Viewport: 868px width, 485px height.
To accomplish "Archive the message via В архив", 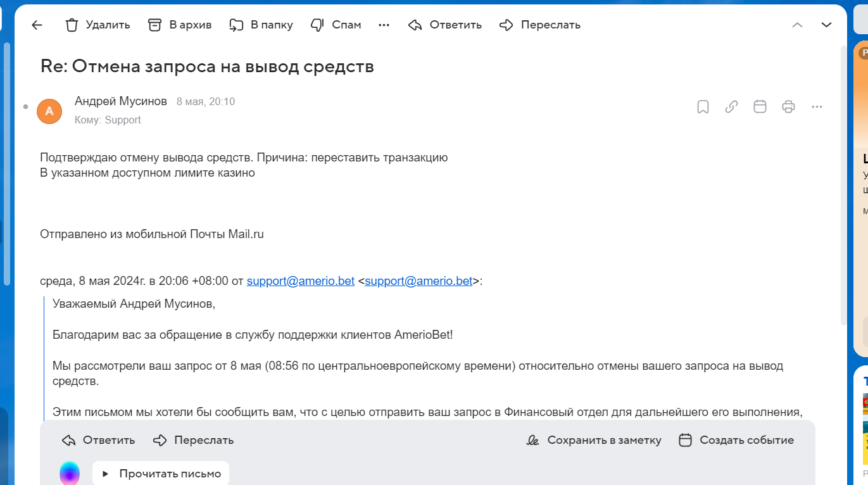I will click(x=180, y=25).
